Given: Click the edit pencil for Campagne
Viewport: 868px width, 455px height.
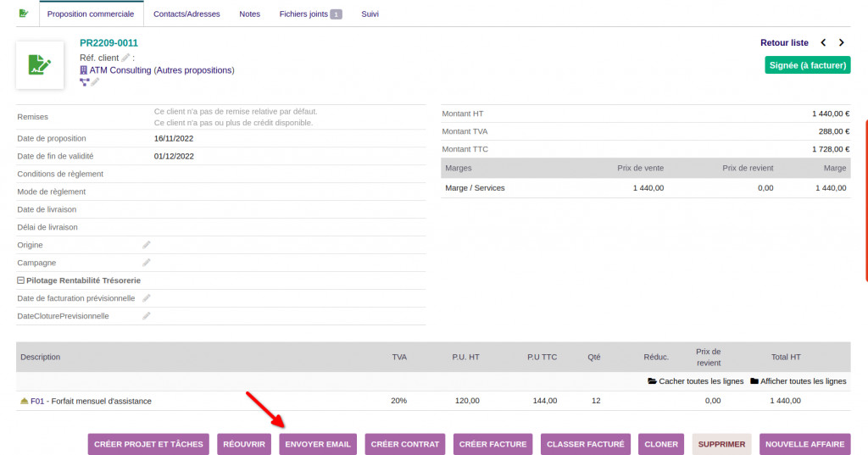Looking at the screenshot, I should 147,263.
